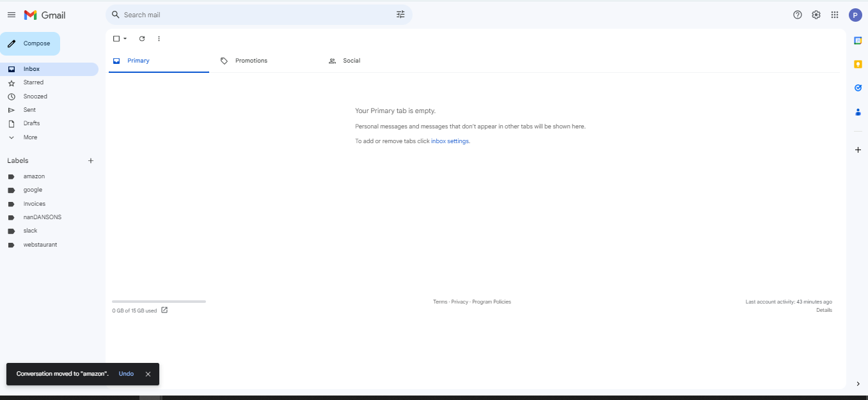Click the 0 GB of 15 GB used text
Image resolution: width=868 pixels, height=400 pixels.
click(134, 311)
